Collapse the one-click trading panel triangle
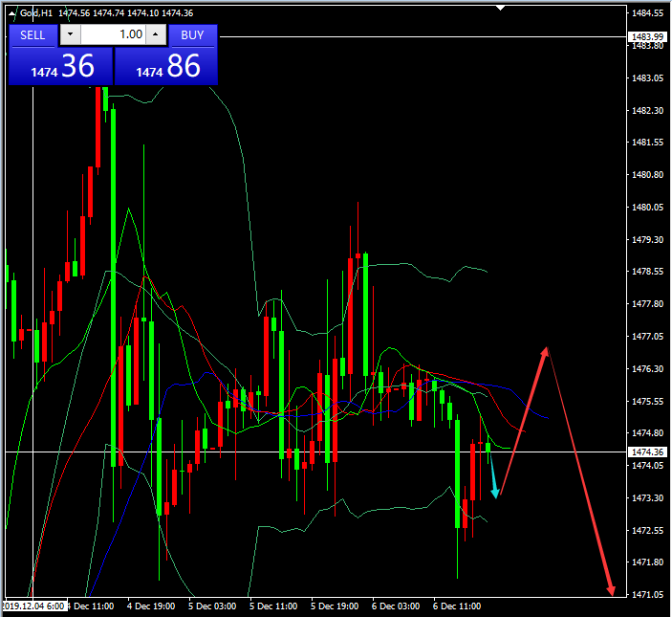This screenshot has width=672, height=617. click(x=13, y=12)
